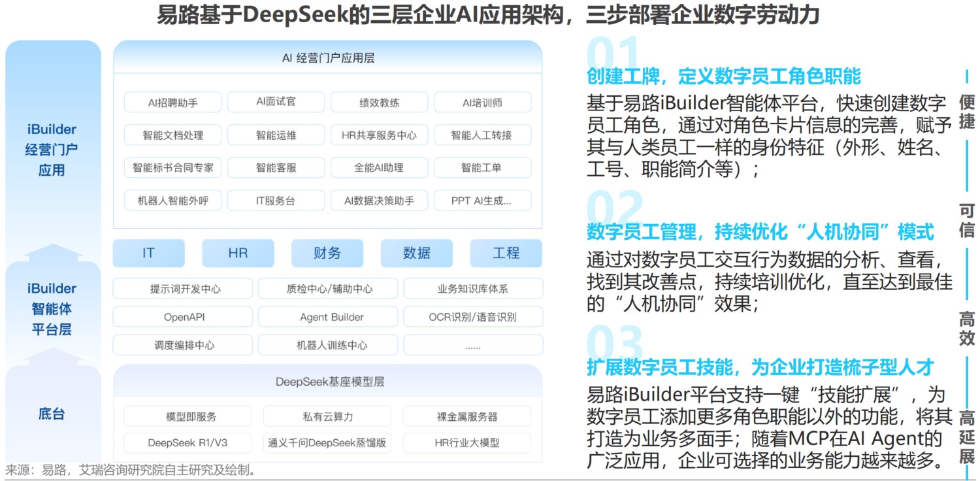Click the 裸金属服务器 box

click(x=467, y=416)
